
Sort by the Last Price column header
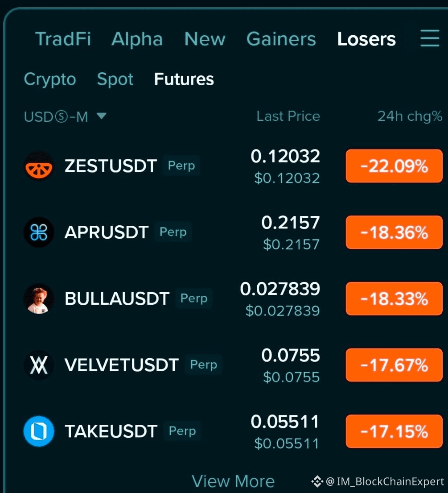pyautogui.click(x=288, y=116)
